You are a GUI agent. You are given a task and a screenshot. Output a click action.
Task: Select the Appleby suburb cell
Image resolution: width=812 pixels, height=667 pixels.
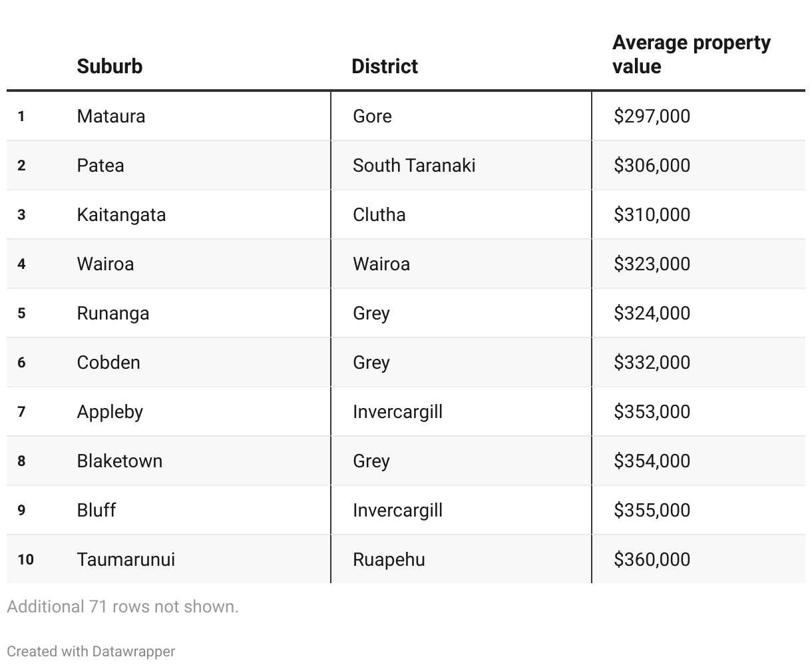pos(110,411)
